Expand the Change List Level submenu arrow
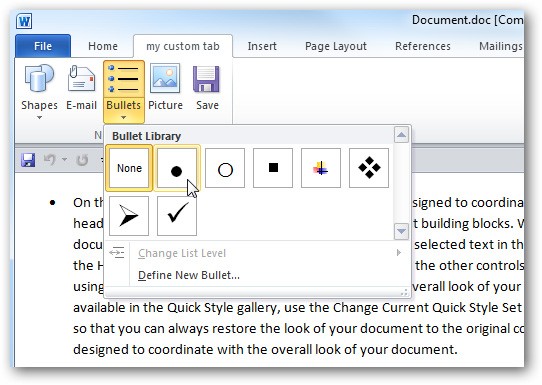The height and width of the screenshot is (385, 542). (x=399, y=253)
